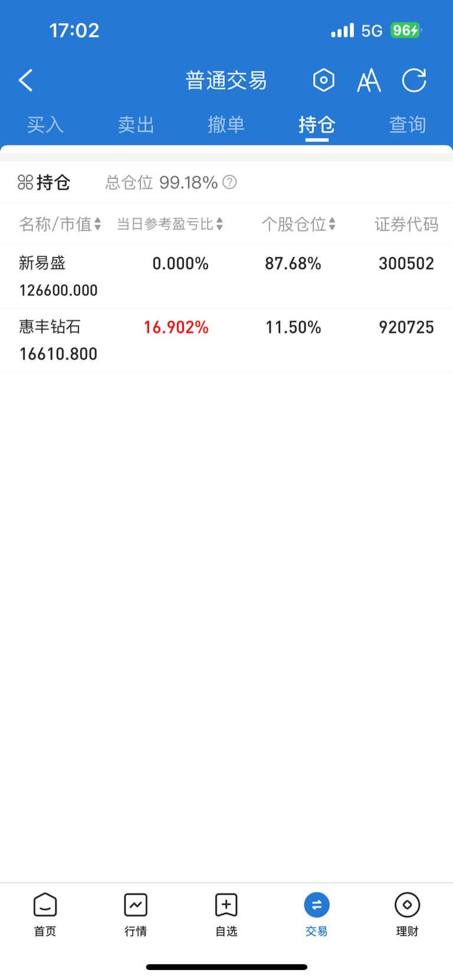
Task: Switch to the 查询 tab
Action: click(x=408, y=125)
